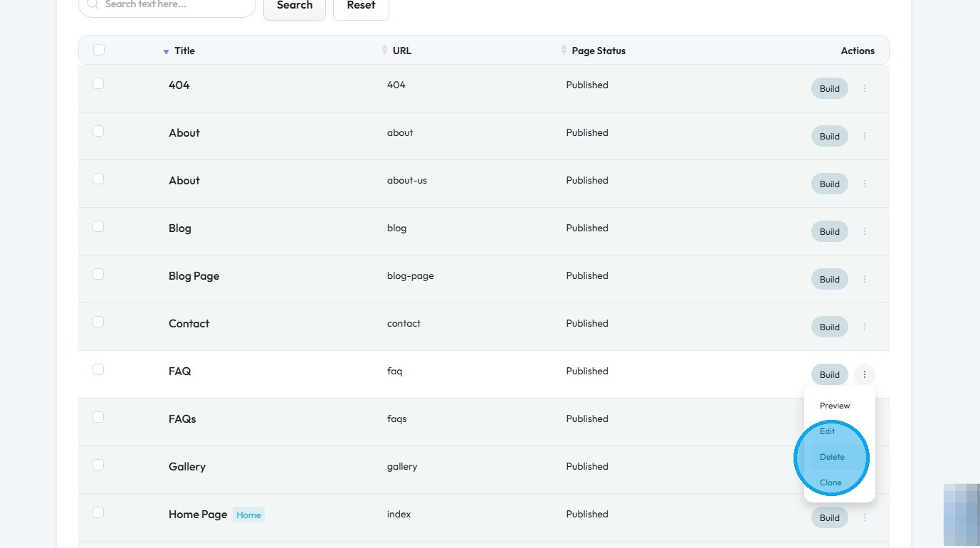Open the kebab menu for Blog row

(865, 232)
